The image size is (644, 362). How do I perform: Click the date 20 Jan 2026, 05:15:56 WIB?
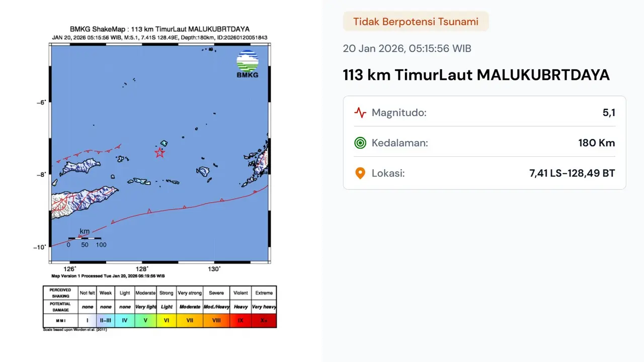(x=407, y=48)
